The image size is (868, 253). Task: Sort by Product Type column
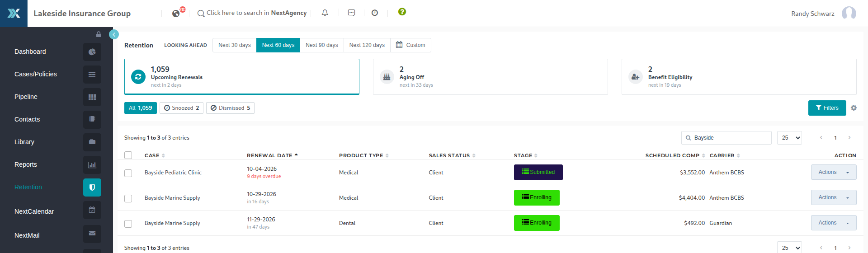(x=364, y=155)
